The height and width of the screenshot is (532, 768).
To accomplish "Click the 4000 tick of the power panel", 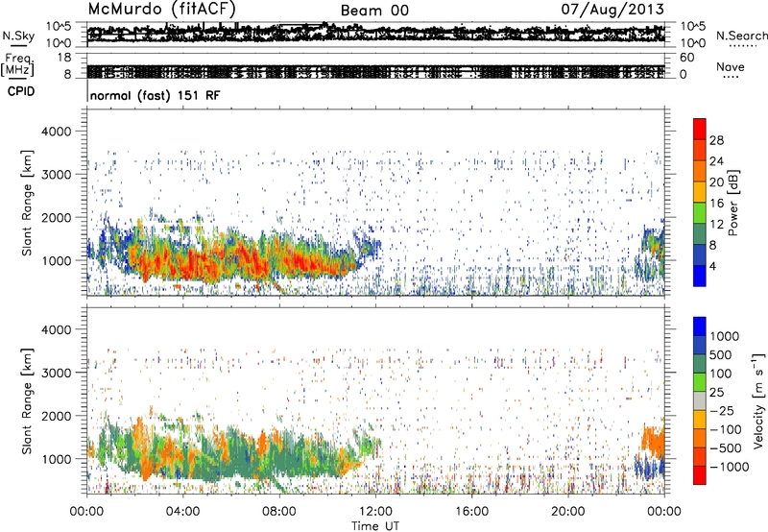I will click(x=57, y=132).
